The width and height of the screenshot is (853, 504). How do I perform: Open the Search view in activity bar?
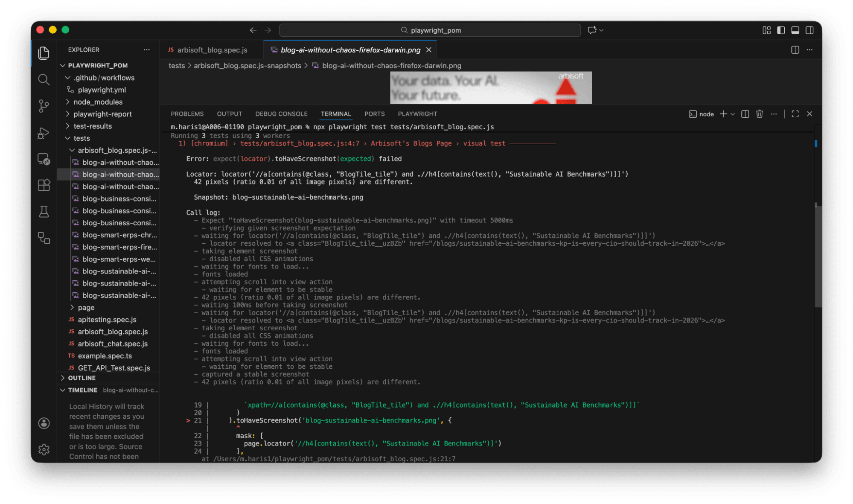pos(44,79)
